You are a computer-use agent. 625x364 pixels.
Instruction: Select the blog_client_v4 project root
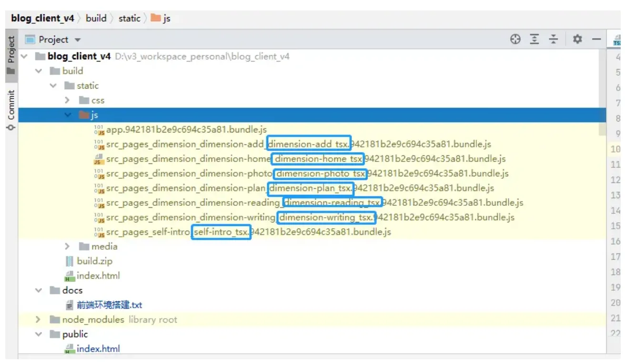click(x=79, y=56)
